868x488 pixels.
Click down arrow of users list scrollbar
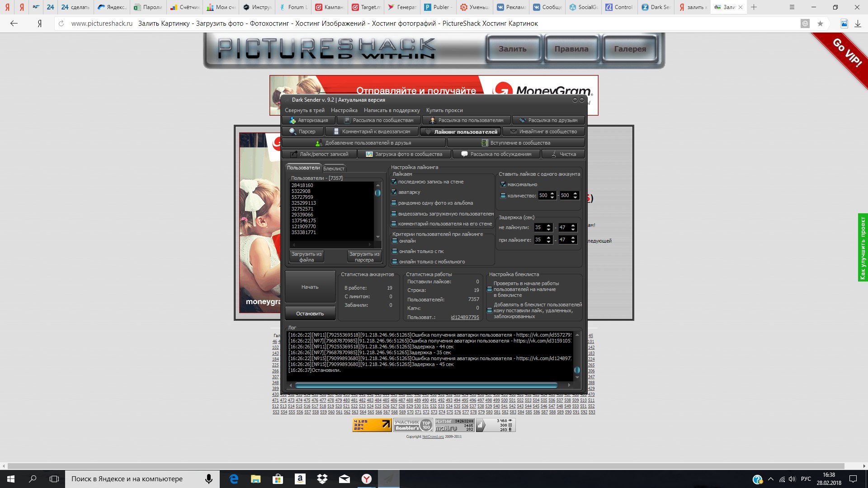tap(378, 237)
